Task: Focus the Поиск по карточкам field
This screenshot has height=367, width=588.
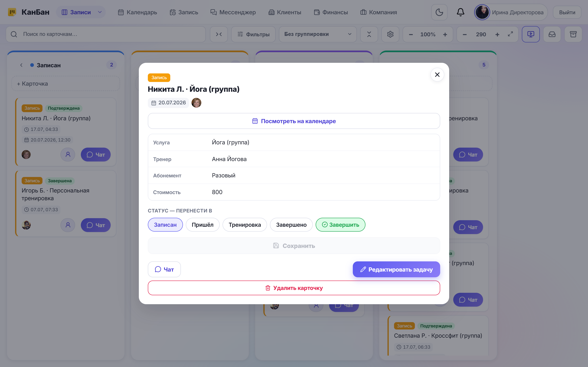Action: pos(106,34)
